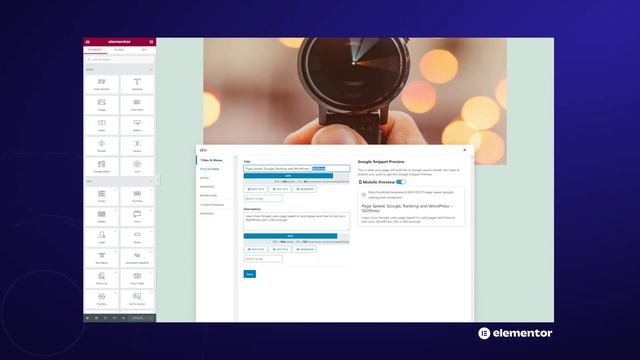Select the Nav Menu widget

coord(102,258)
